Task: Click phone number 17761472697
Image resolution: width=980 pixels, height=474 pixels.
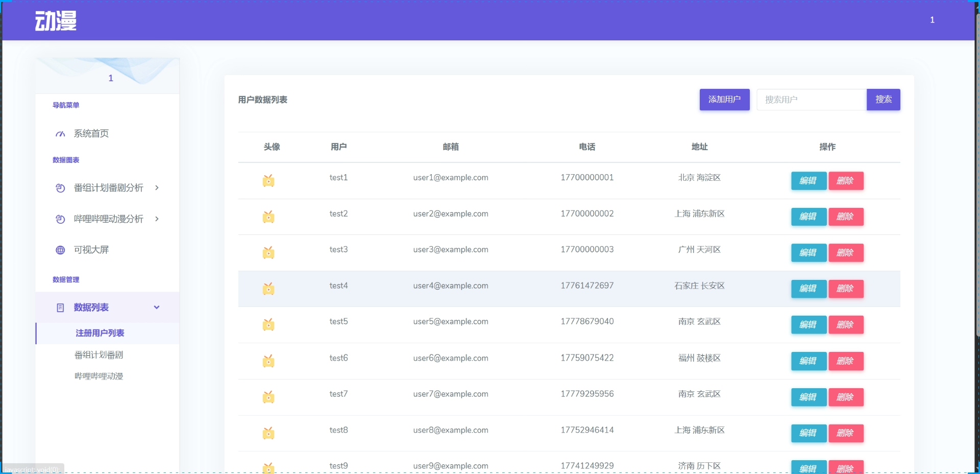Action: tap(587, 286)
